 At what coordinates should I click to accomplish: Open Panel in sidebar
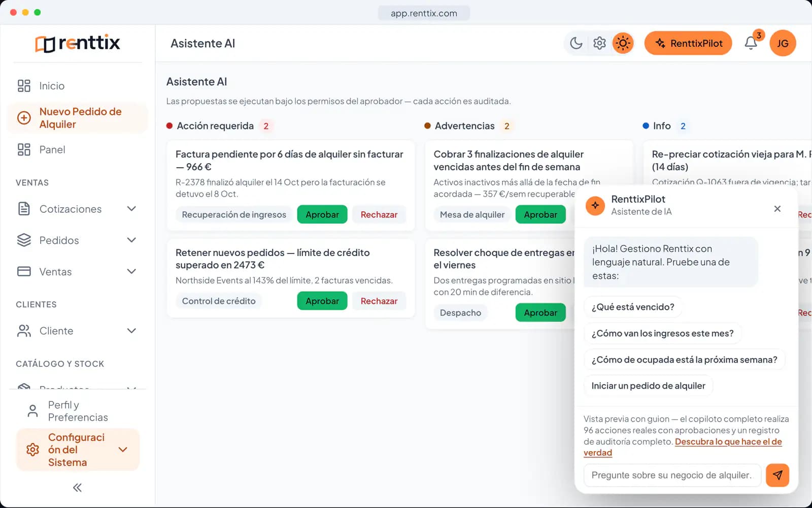78,149
